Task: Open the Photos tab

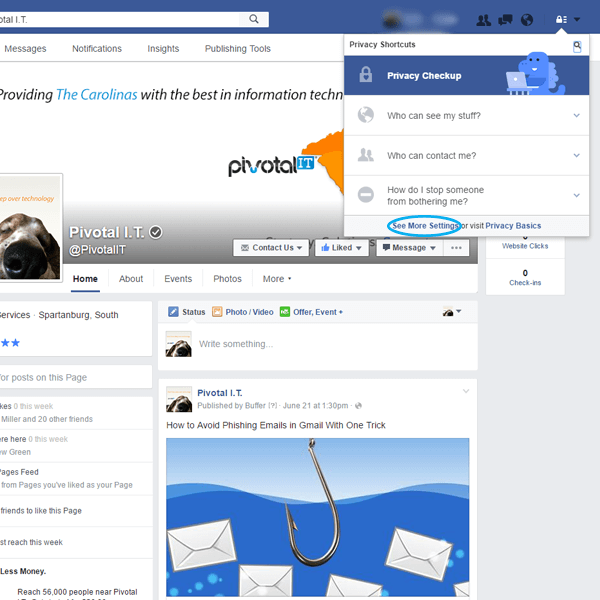Action: point(227,279)
